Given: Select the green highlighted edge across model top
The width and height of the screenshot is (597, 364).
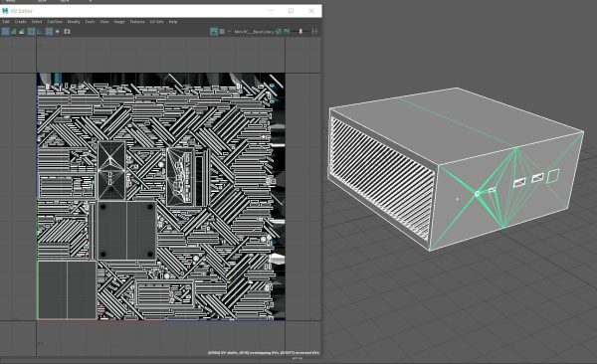Looking at the screenshot, I should coord(458,123).
